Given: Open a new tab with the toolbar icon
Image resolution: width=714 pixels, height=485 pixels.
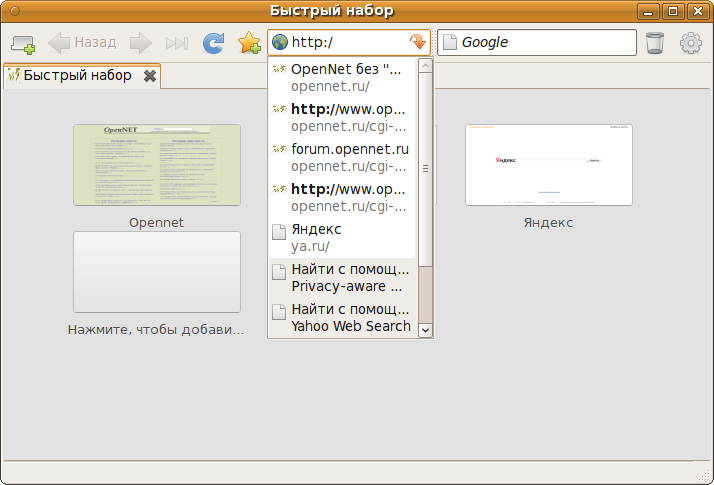Looking at the screenshot, I should (23, 44).
